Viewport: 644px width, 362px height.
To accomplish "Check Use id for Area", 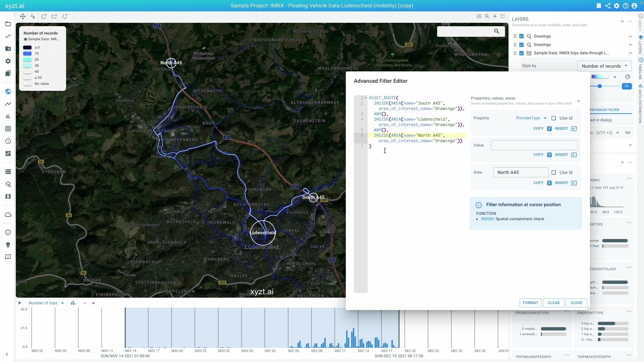I will point(554,172).
